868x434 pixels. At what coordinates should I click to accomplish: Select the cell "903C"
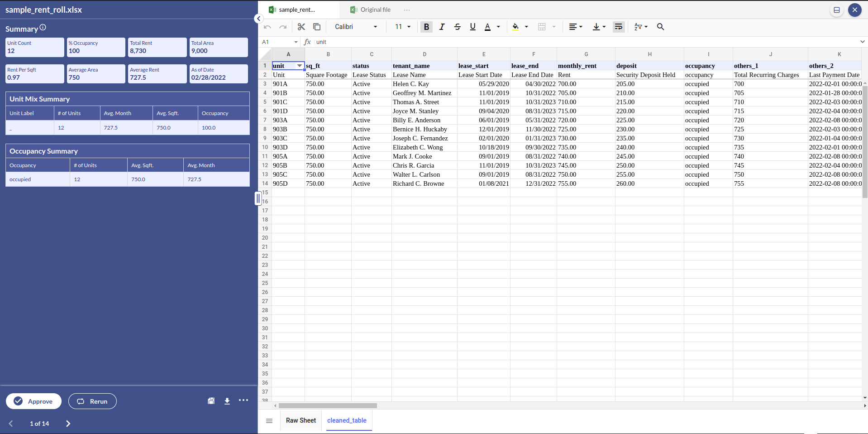coord(288,138)
